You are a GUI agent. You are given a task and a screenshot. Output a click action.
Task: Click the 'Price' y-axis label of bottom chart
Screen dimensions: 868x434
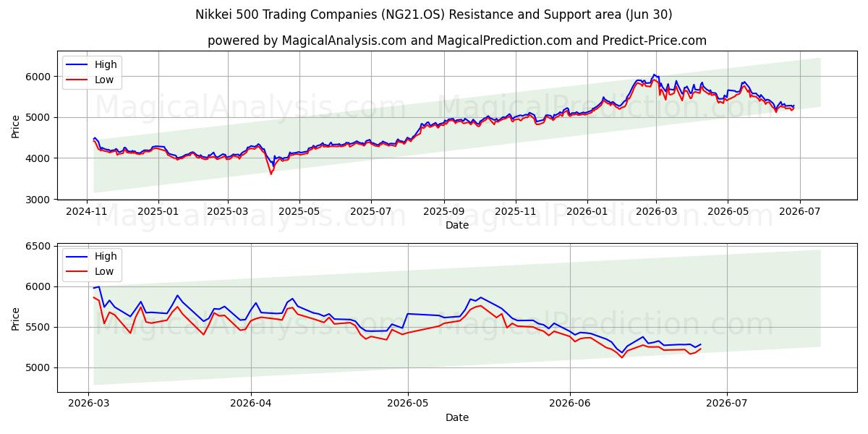click(x=16, y=318)
